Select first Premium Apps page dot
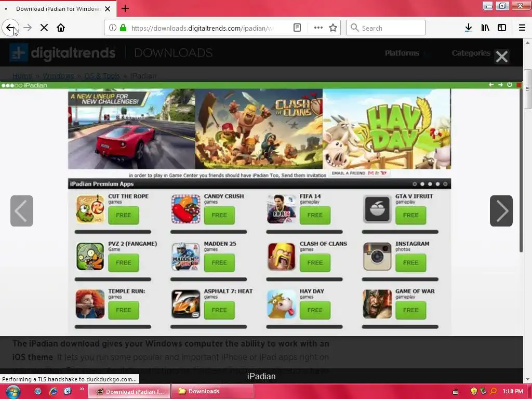Screen dimensions: 532x399 [415, 184]
